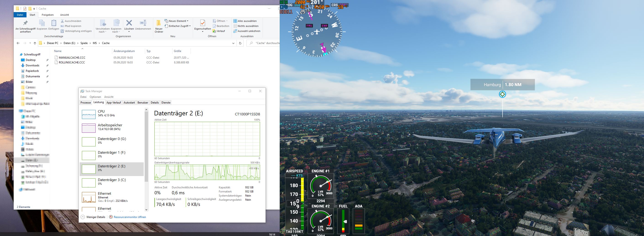Open Neues Element dropdown

[177, 21]
